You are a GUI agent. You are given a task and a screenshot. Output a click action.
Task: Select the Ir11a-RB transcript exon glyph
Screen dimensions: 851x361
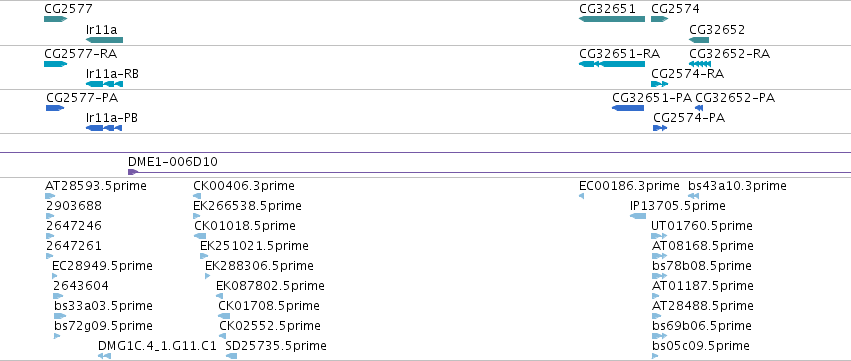tap(105, 84)
